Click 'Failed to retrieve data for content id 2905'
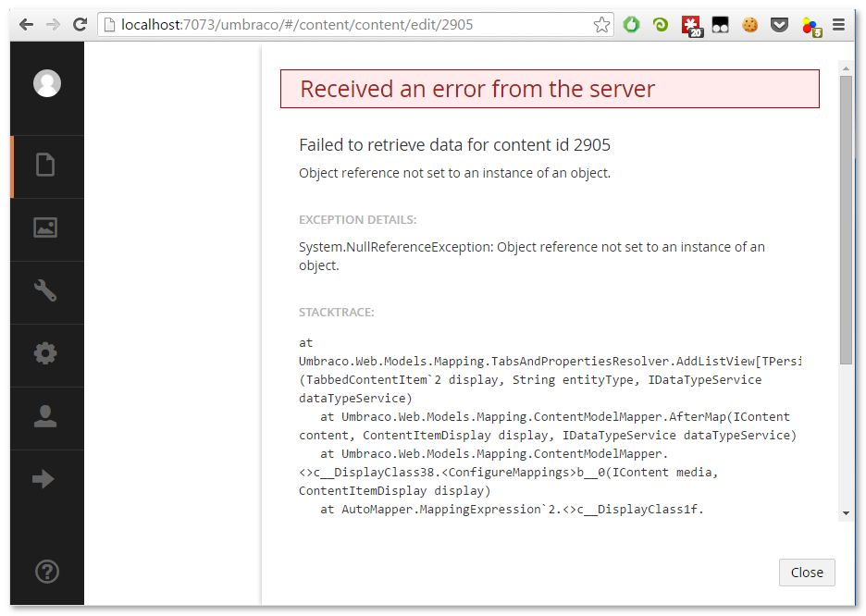This screenshot has height=616, width=866. pyautogui.click(x=454, y=144)
